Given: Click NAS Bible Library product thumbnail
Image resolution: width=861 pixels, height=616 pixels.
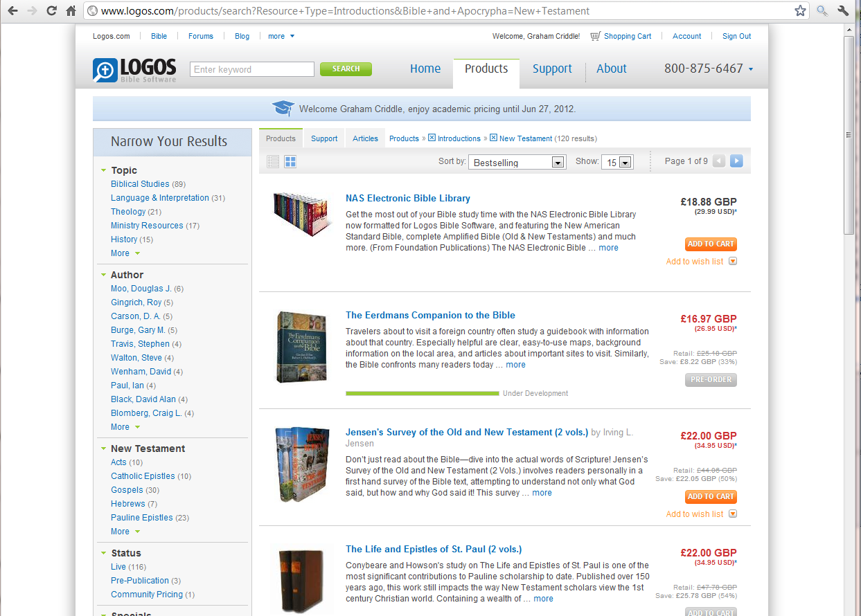Looking at the screenshot, I should [303, 215].
